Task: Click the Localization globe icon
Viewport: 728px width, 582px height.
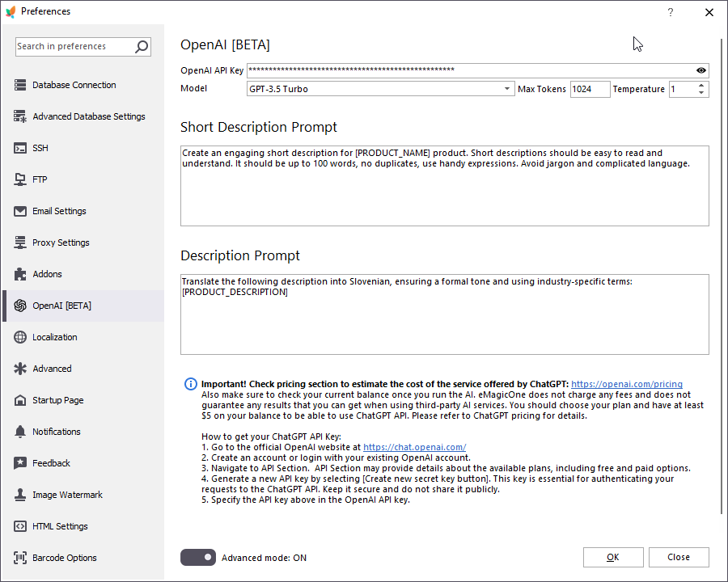Action: click(x=20, y=337)
